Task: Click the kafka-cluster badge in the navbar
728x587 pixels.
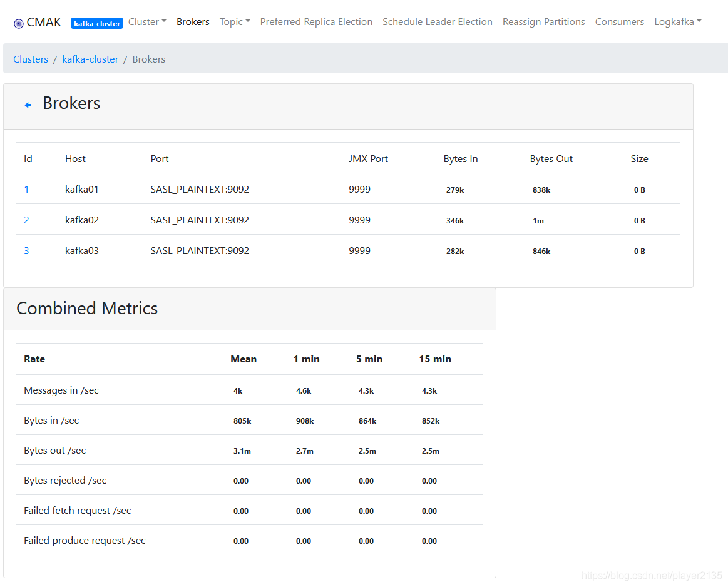Action: coord(96,23)
